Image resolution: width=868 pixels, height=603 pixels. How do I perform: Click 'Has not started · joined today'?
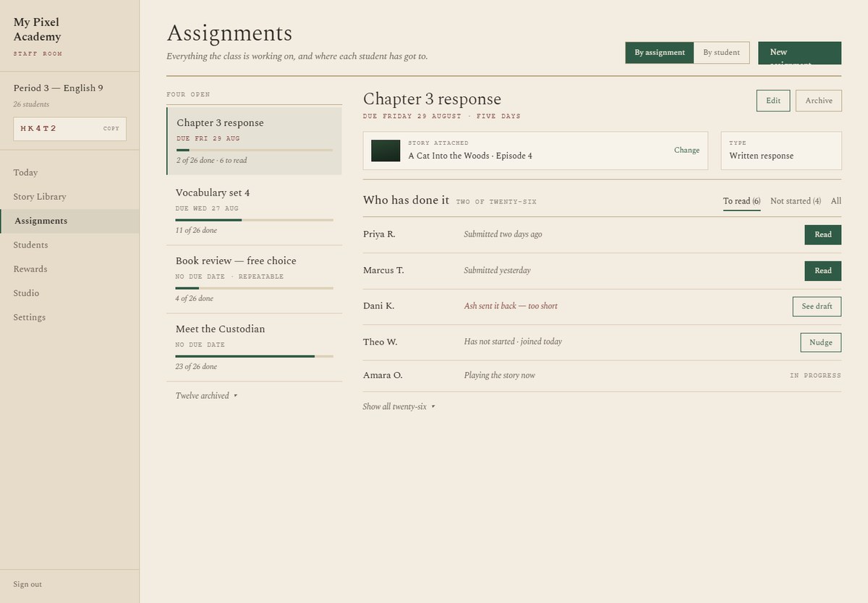pos(513,342)
